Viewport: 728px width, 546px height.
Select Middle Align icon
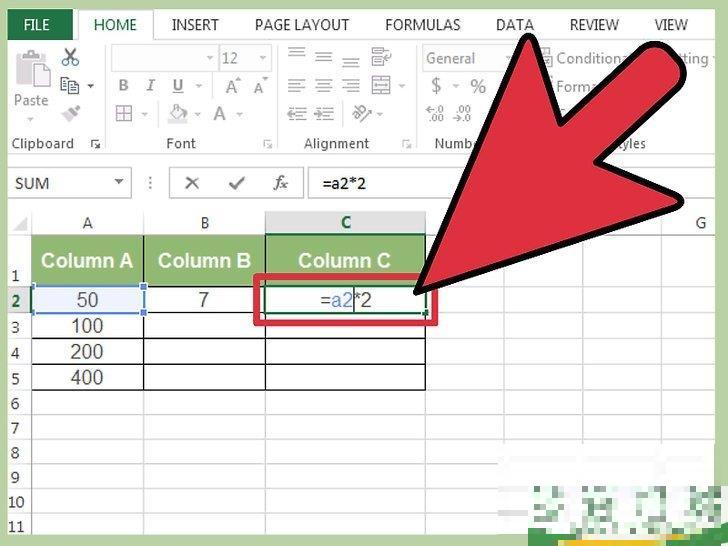point(324,57)
